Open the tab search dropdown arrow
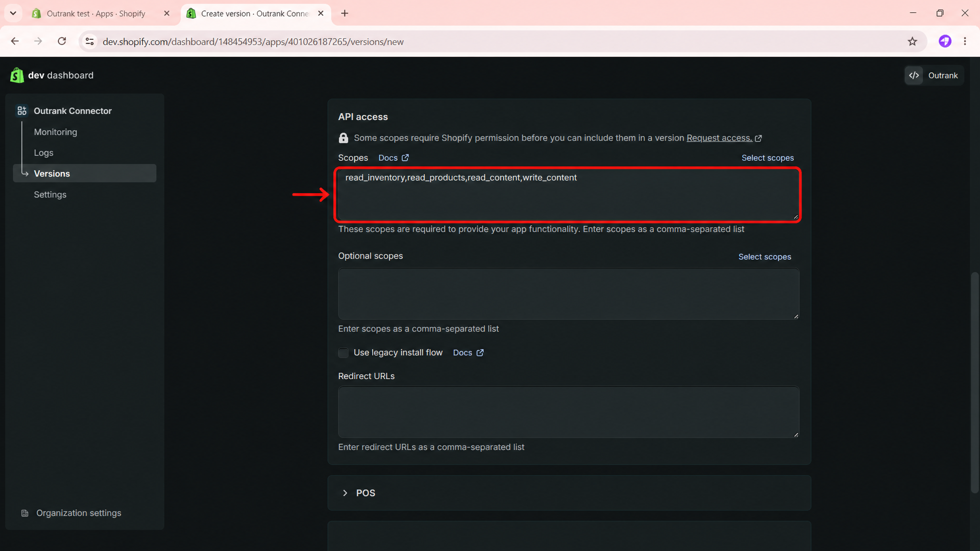Screen dimensions: 980x551 [13, 13]
